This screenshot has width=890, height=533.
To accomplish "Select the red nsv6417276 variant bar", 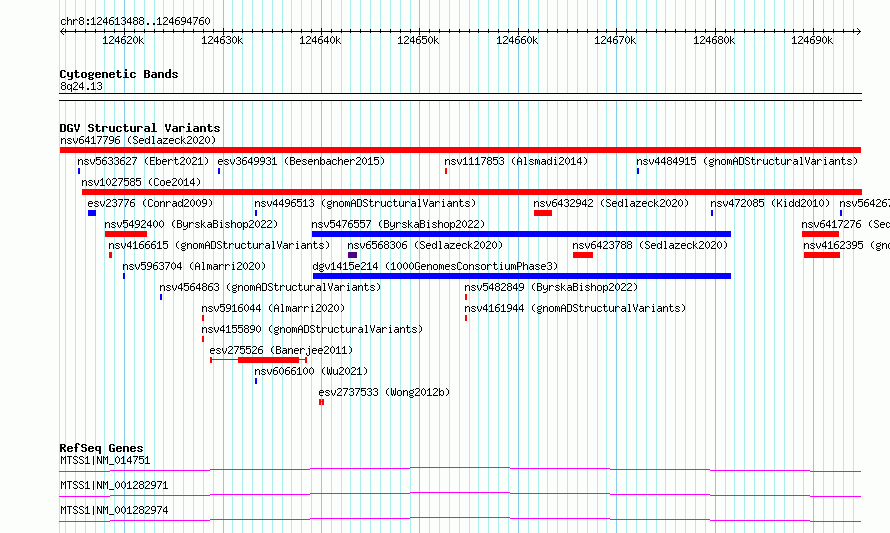I will click(x=820, y=234).
